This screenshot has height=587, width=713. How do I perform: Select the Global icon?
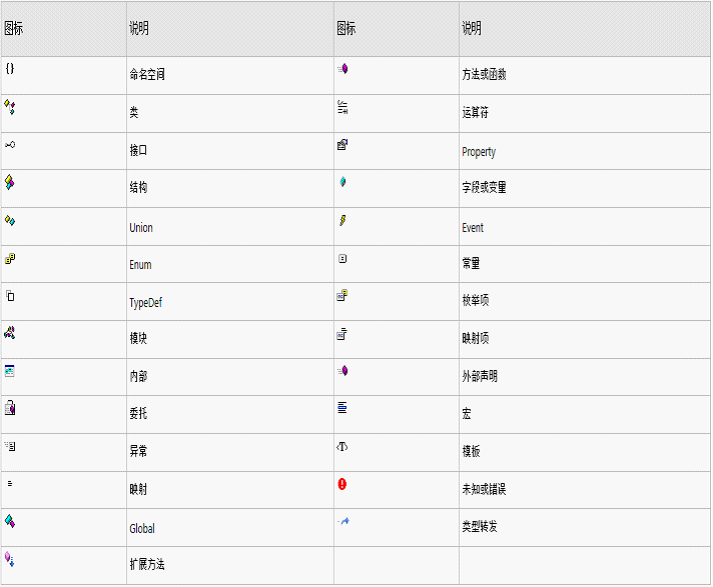(10, 521)
